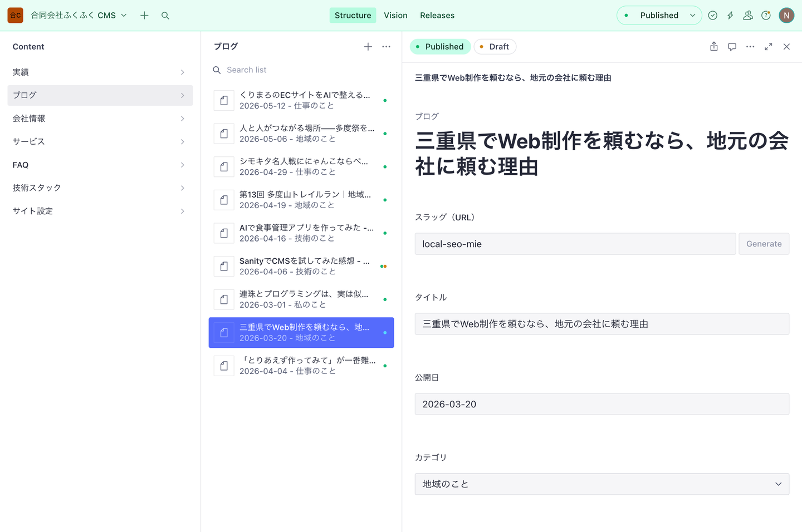The width and height of the screenshot is (802, 532).
Task: Click document icon of シモキタ名人戦 row
Action: pos(224,166)
